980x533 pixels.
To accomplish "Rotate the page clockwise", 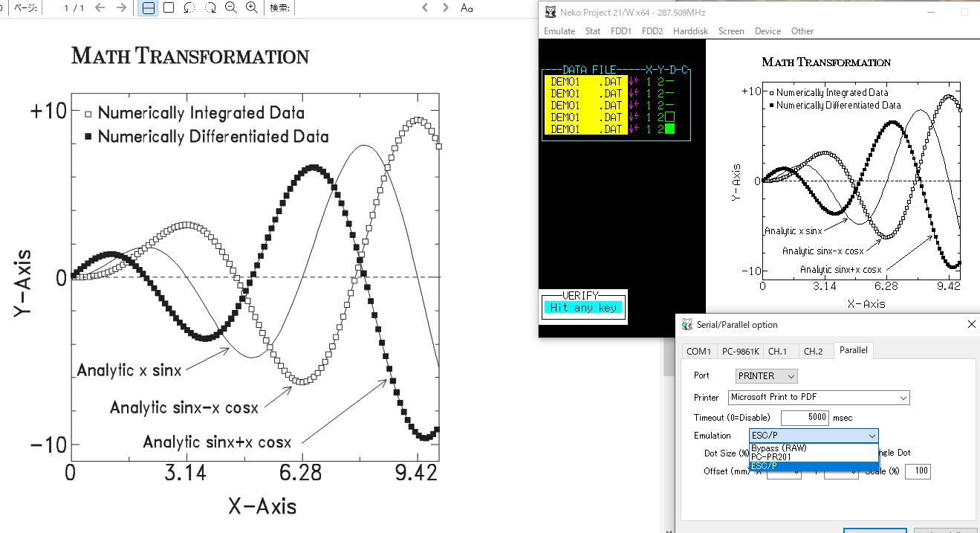I will [x=210, y=7].
